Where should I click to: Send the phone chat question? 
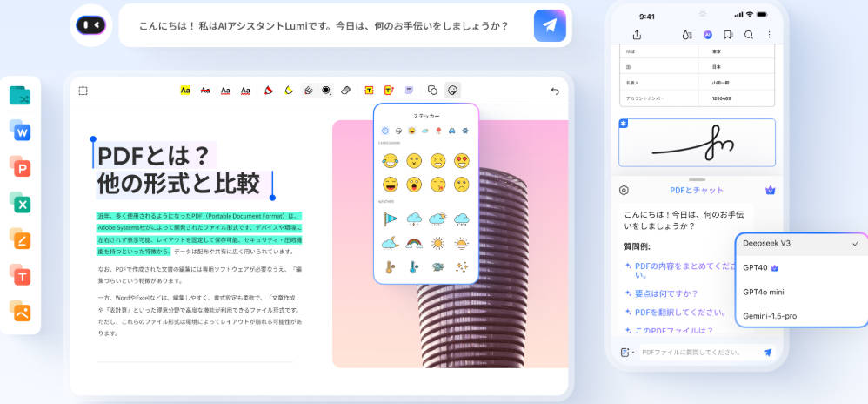pos(768,353)
